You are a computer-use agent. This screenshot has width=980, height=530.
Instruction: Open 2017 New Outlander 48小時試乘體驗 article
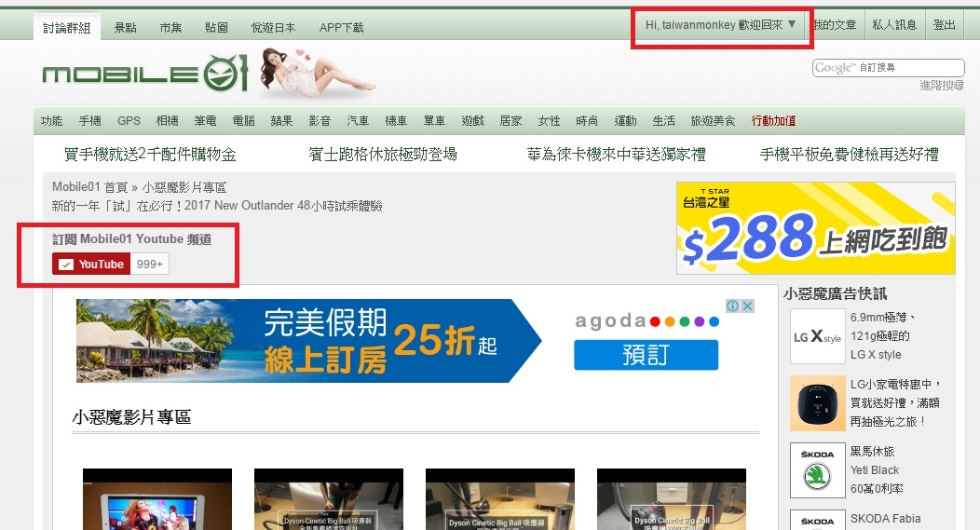point(217,206)
